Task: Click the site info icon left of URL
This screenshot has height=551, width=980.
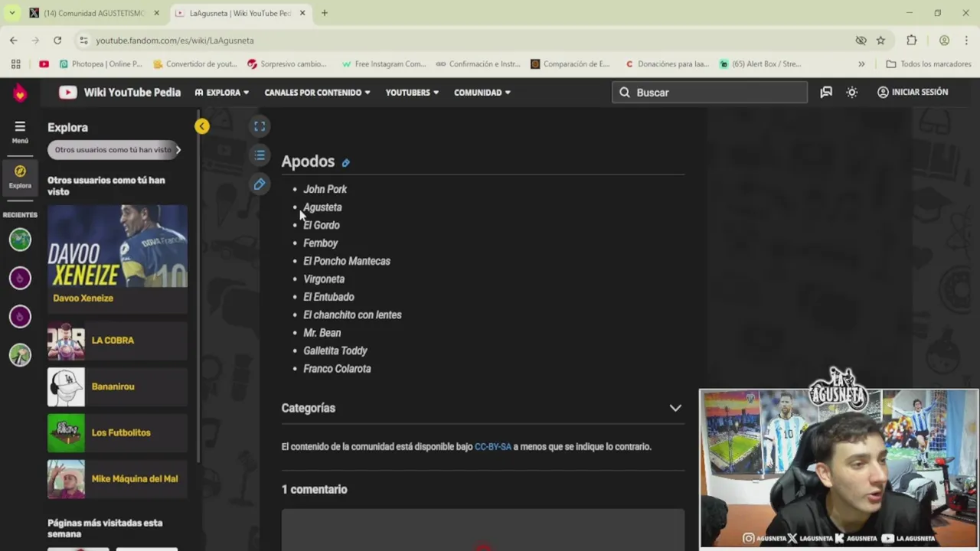Action: pyautogui.click(x=83, y=41)
